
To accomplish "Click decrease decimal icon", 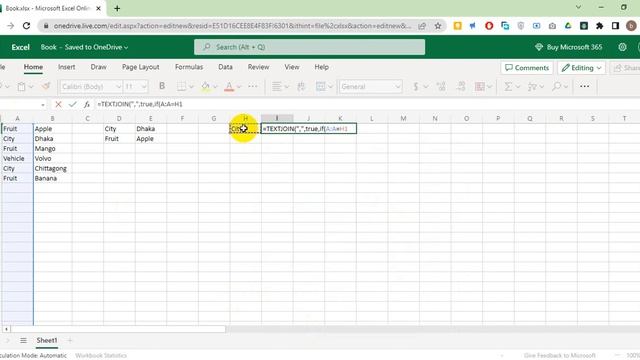I will coord(461,86).
